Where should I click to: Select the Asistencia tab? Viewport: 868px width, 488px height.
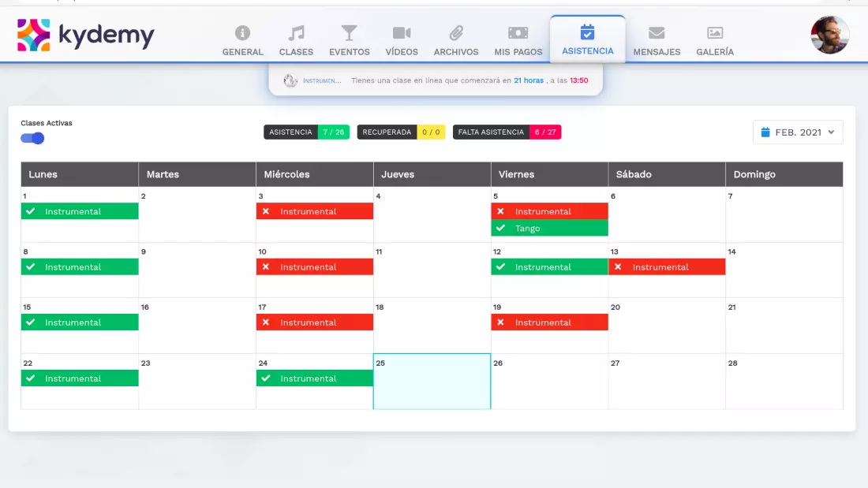pos(587,39)
